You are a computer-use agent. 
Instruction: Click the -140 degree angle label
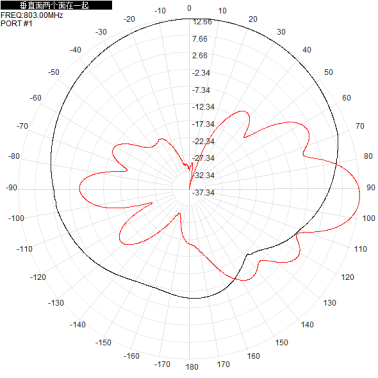(x=78, y=324)
